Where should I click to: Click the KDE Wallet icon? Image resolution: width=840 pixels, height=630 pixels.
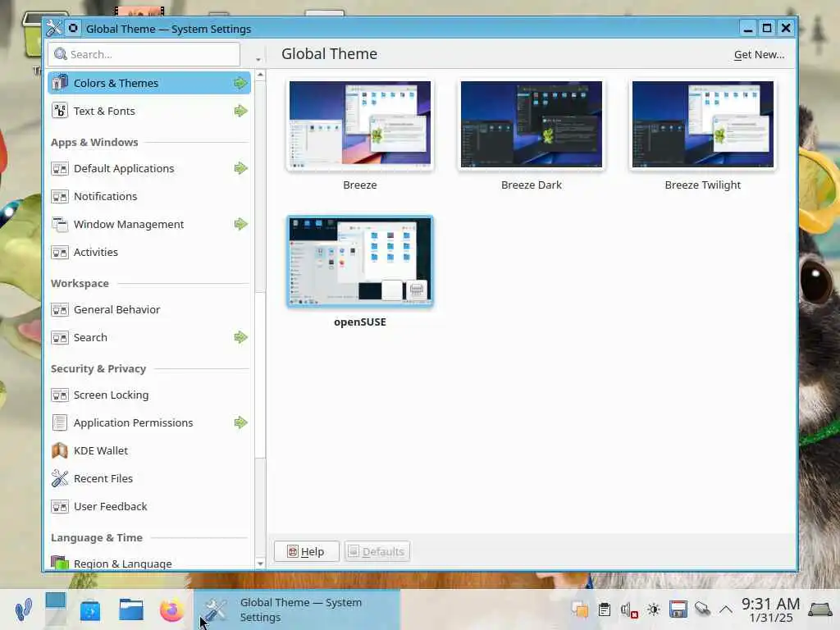click(59, 450)
